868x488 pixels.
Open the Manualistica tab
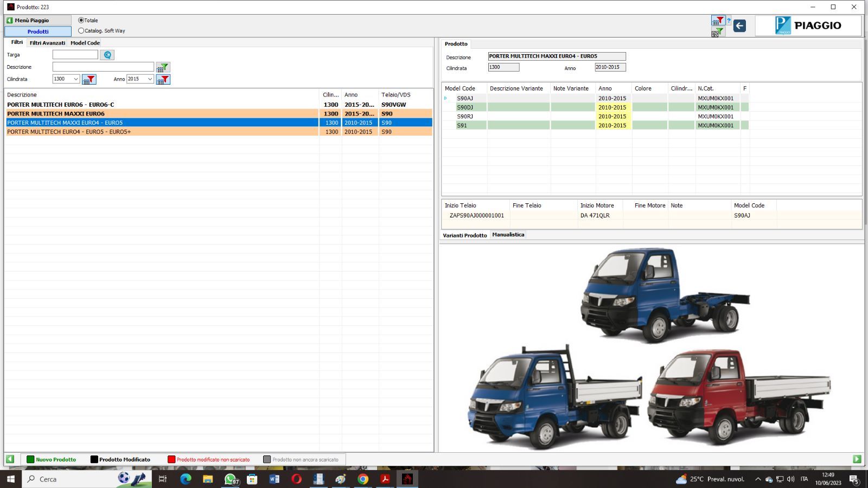point(508,235)
